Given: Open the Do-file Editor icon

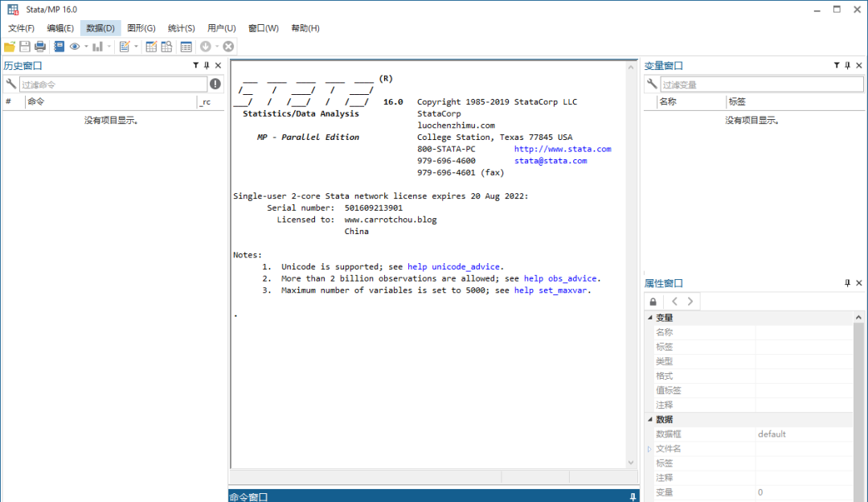Looking at the screenshot, I should click(x=125, y=47).
